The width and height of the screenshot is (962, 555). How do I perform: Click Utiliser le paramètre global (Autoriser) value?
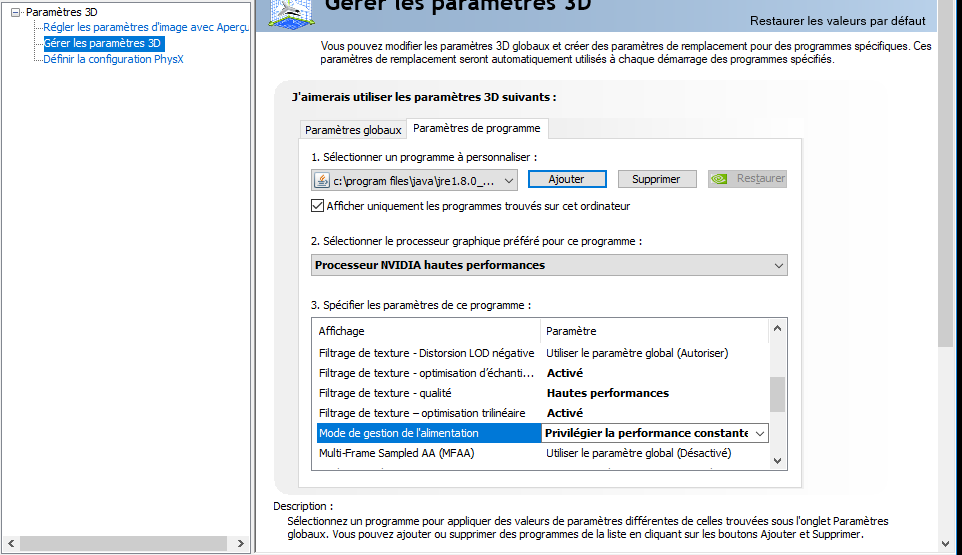coord(637,353)
